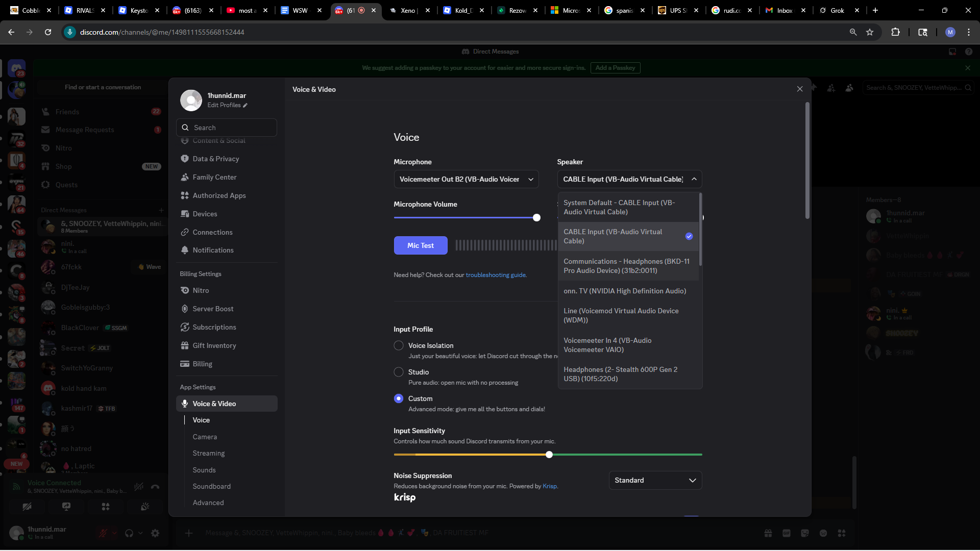980x551 pixels.
Task: Open the Krisp link
Action: point(550,486)
